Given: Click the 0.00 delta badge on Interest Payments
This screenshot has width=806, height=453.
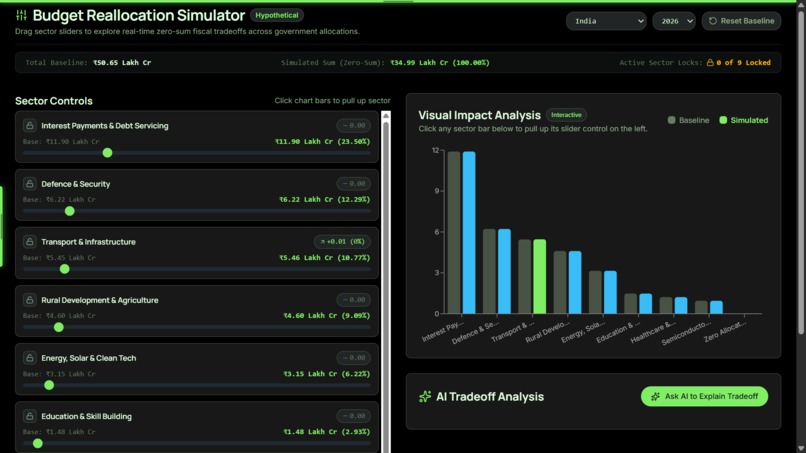Looking at the screenshot, I should [354, 125].
